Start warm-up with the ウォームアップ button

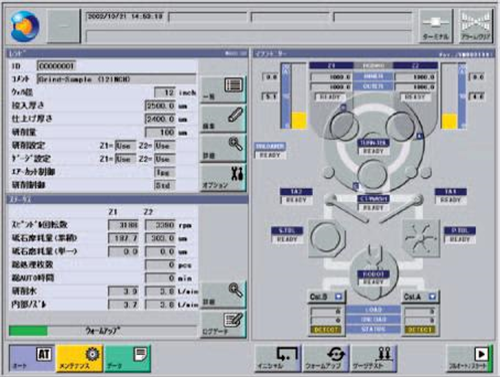click(326, 359)
